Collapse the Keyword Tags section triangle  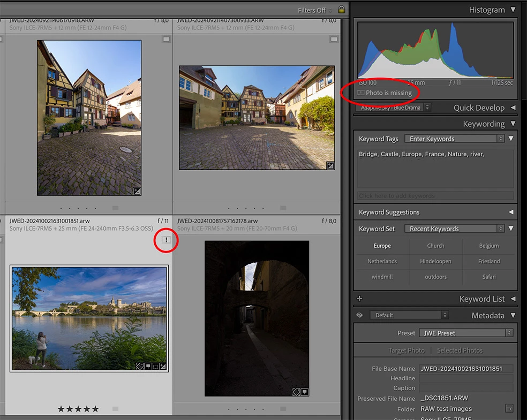coord(511,139)
